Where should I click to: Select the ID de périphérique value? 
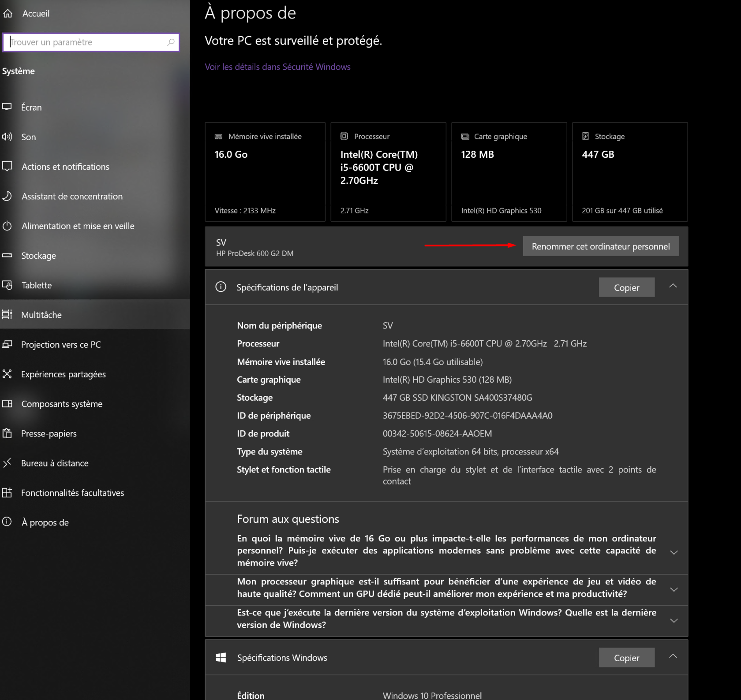[x=468, y=416]
